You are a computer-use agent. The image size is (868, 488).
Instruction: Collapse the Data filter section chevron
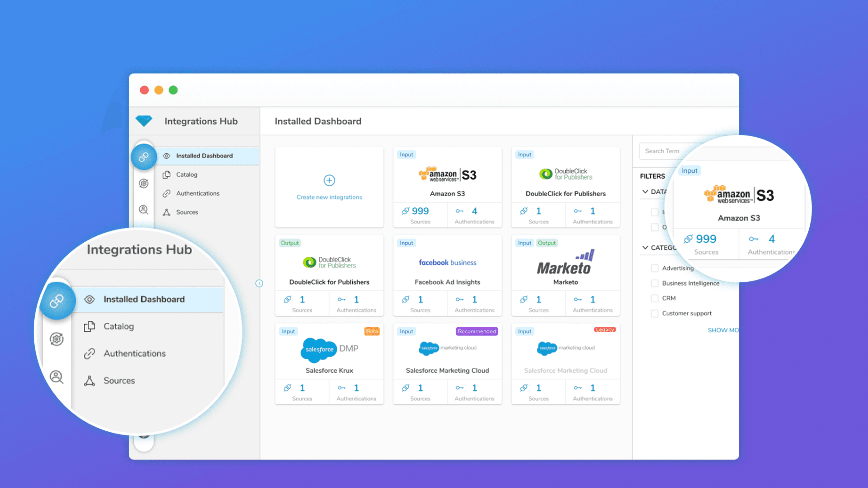(645, 192)
